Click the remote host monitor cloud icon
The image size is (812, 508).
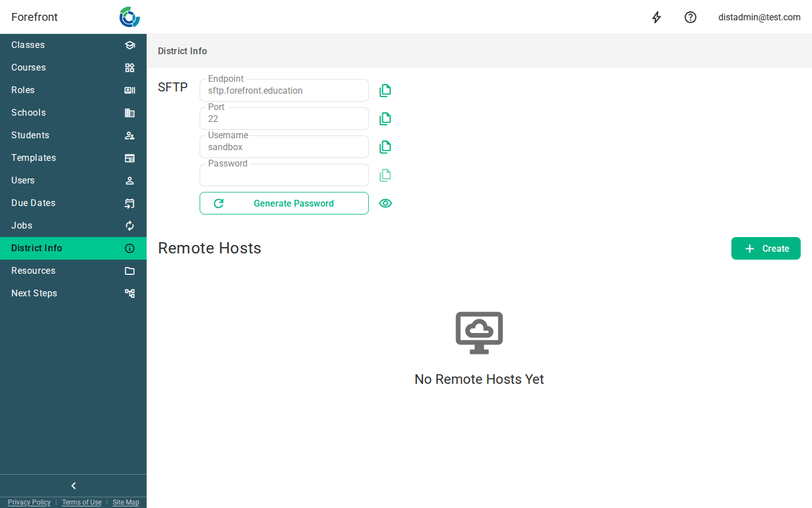click(479, 333)
